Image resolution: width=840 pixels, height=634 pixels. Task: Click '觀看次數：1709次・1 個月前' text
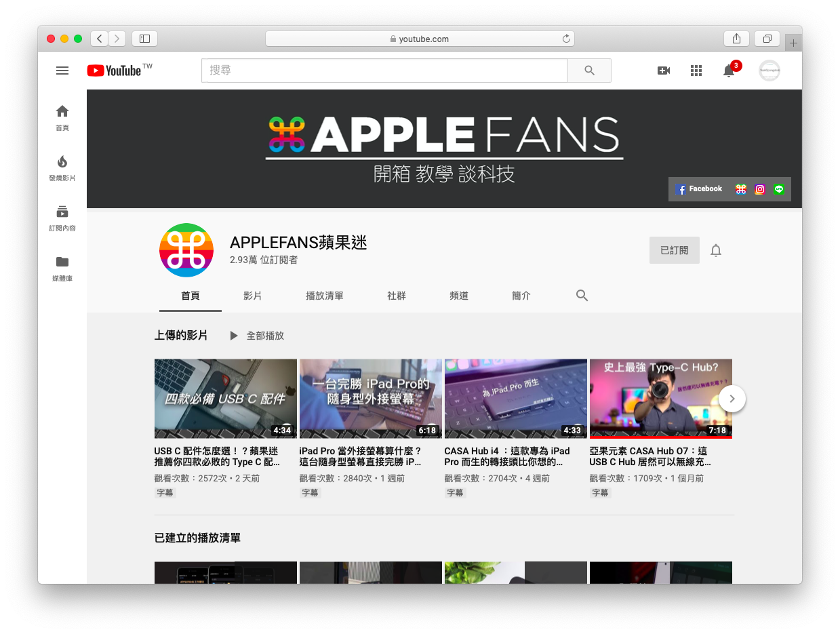pos(647,478)
